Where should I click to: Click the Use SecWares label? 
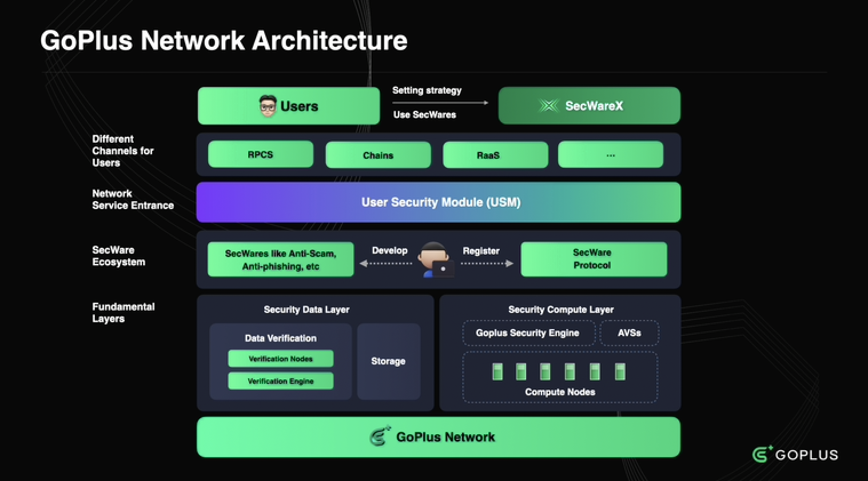tap(425, 114)
